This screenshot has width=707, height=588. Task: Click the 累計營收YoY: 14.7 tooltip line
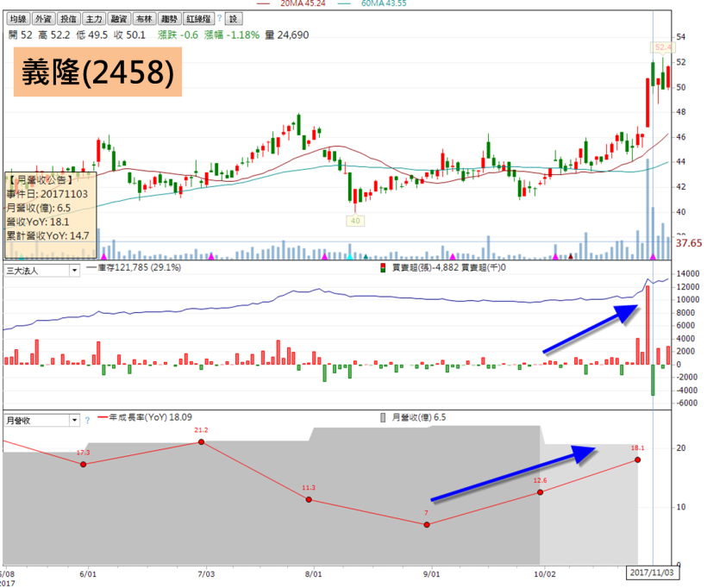47,236
